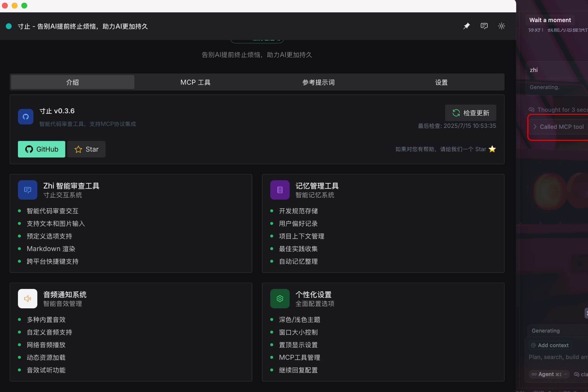588x392 pixels.
Task: Select the 介绍 tab
Action: (x=73, y=82)
